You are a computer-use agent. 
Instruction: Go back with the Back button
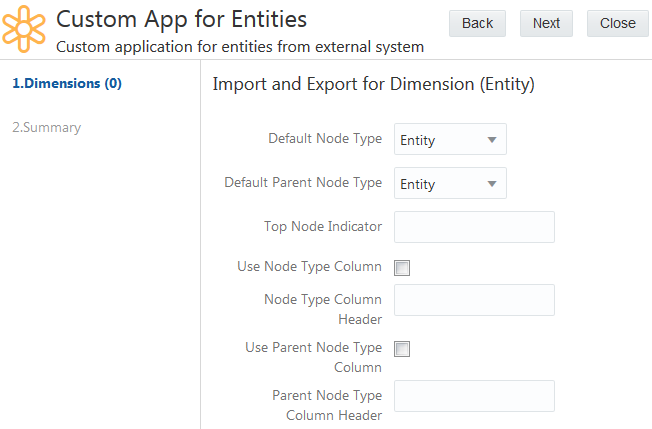click(477, 23)
